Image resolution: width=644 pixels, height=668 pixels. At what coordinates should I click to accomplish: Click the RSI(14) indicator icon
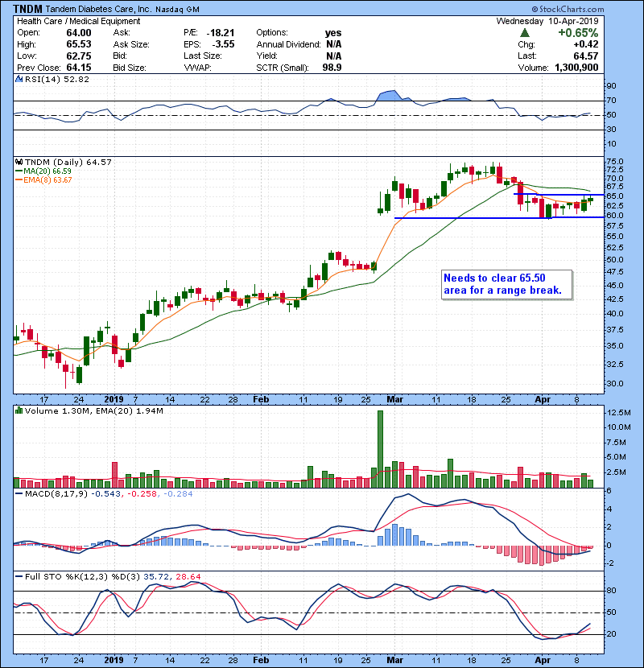(19, 79)
